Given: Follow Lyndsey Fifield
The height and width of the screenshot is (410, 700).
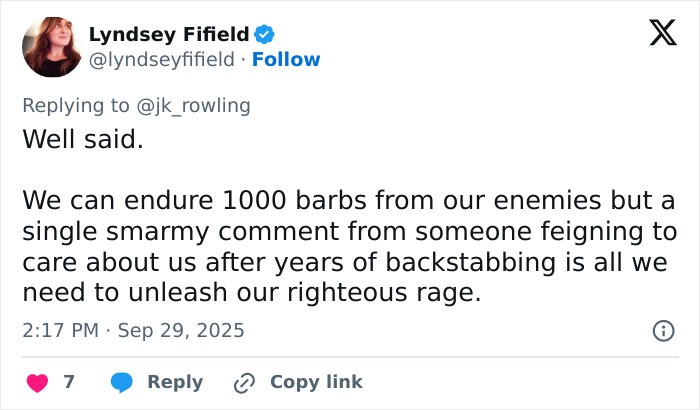Looking at the screenshot, I should [286, 59].
